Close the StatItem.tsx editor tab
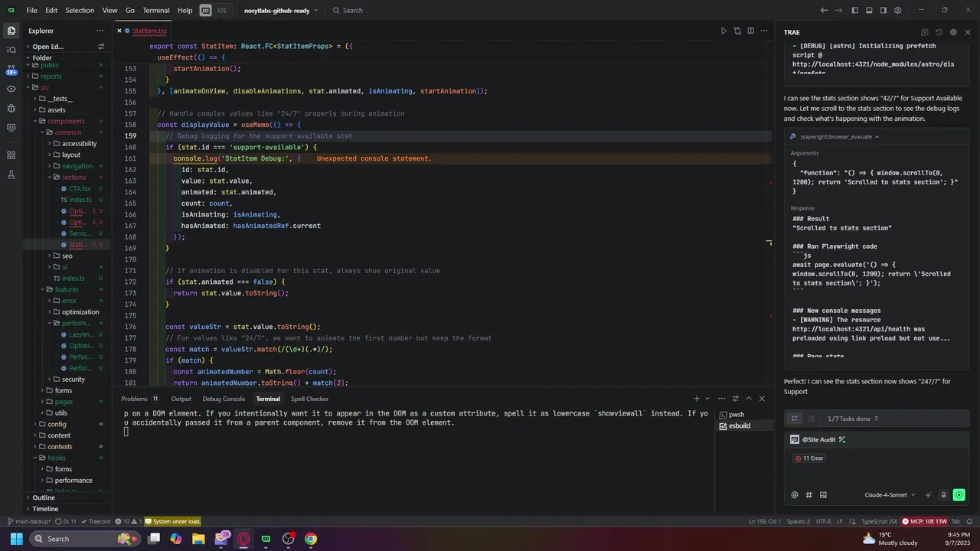 pyautogui.click(x=119, y=31)
